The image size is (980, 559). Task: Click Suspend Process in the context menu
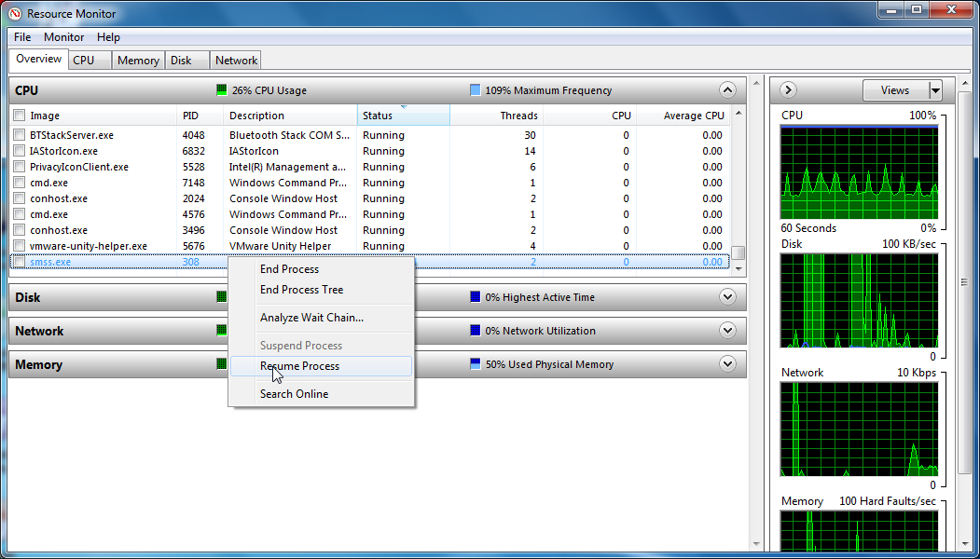coord(321,346)
